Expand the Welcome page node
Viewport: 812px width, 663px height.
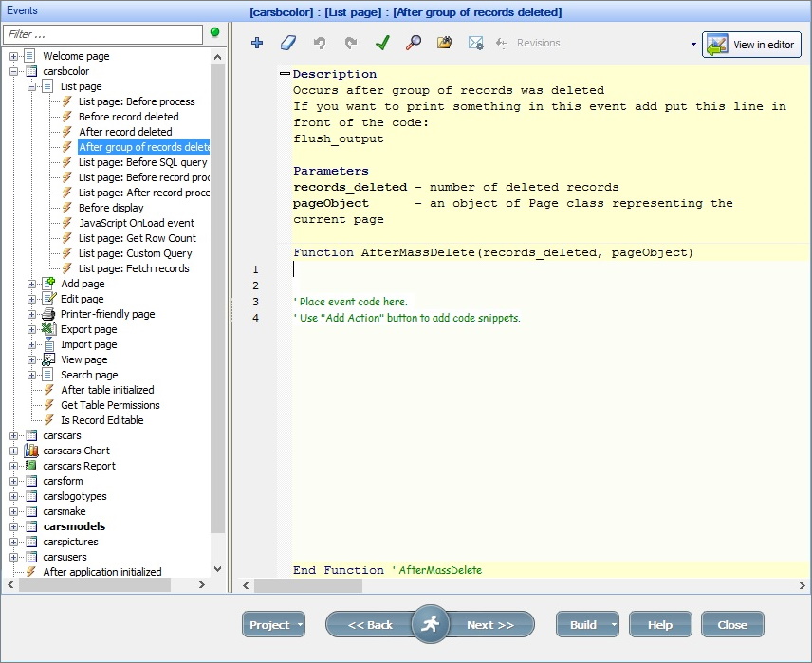click(14, 56)
